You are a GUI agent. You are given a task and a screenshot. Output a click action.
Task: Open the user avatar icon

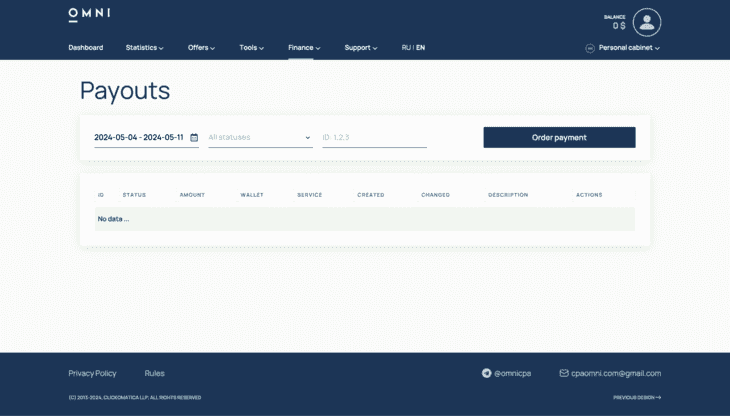pos(647,22)
